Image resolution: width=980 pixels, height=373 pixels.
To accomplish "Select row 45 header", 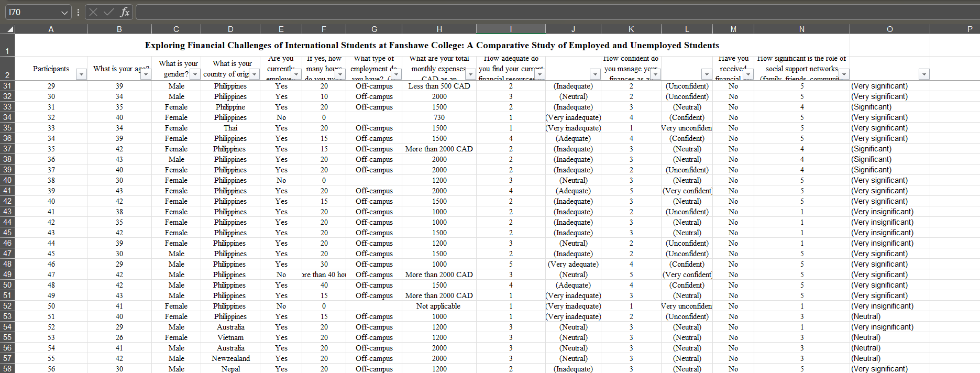I will [x=7, y=233].
